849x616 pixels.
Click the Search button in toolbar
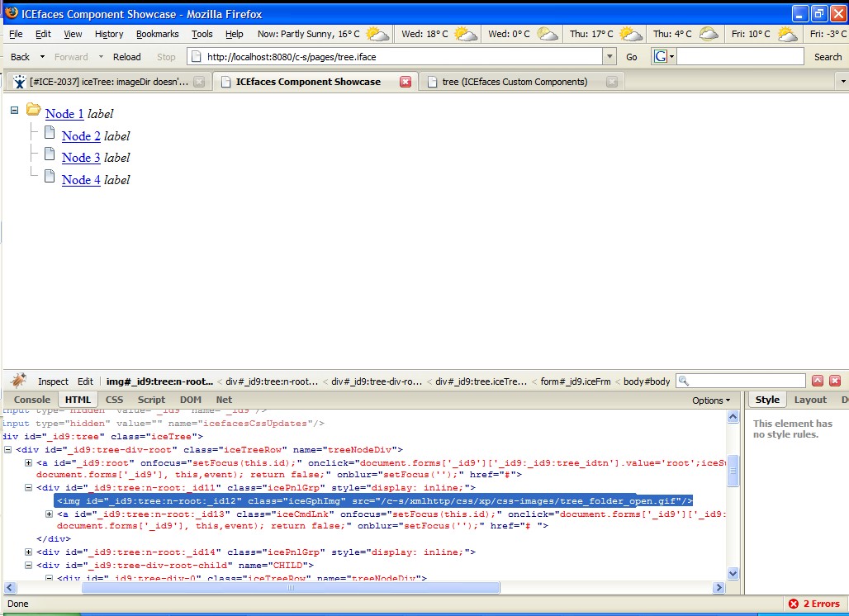click(x=828, y=57)
